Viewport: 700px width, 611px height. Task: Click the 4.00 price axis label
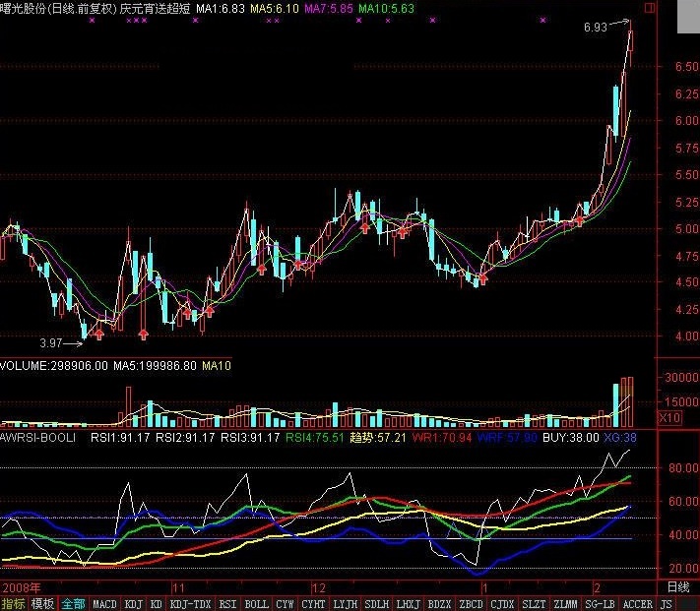[x=686, y=336]
